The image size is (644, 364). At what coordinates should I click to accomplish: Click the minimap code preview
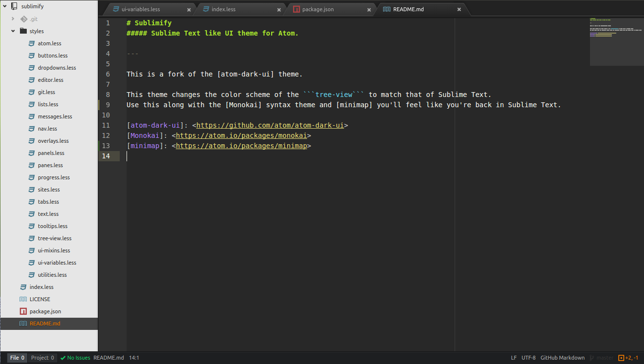616,41
